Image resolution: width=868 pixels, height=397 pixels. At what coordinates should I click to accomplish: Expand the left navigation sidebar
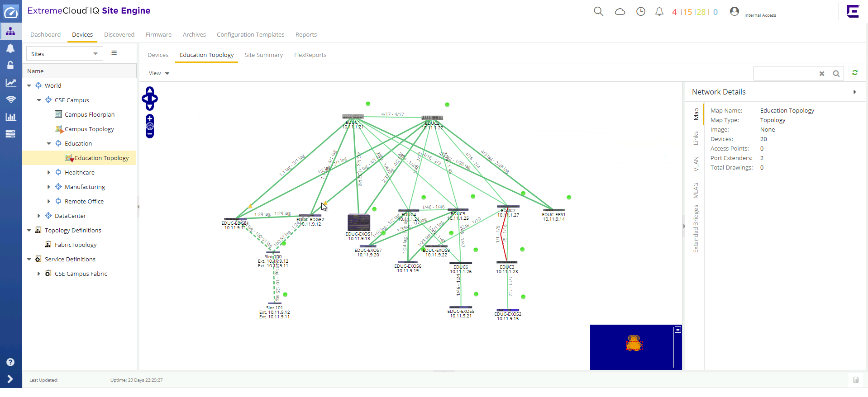tap(10, 379)
